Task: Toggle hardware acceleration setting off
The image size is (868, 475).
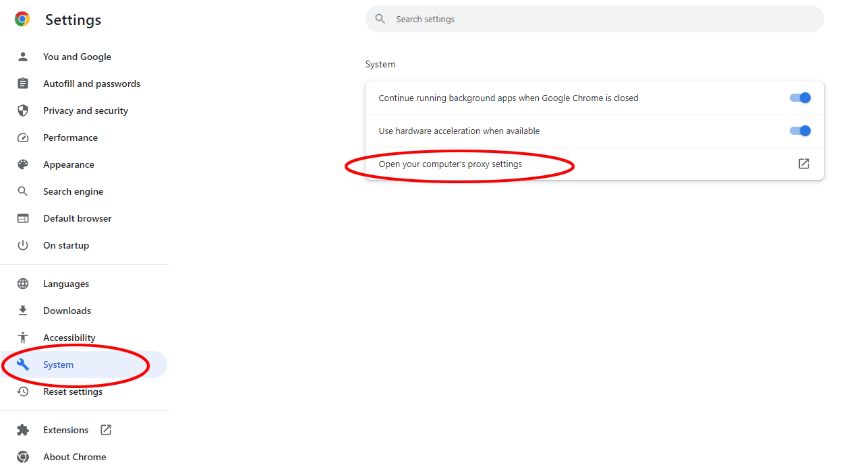Action: click(800, 131)
